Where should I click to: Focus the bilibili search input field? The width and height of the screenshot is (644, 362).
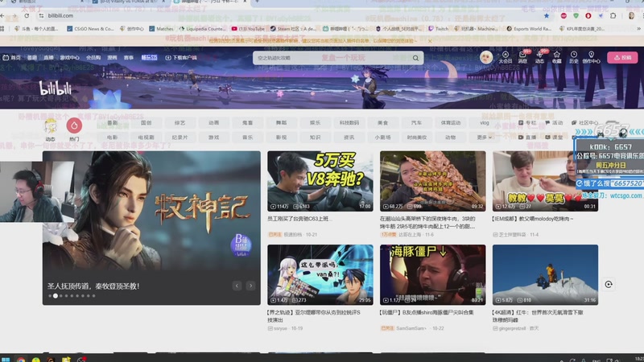tap(332, 58)
